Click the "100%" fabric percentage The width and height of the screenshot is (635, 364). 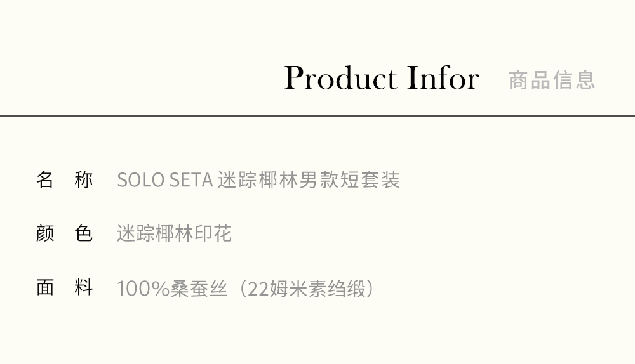coord(144,289)
